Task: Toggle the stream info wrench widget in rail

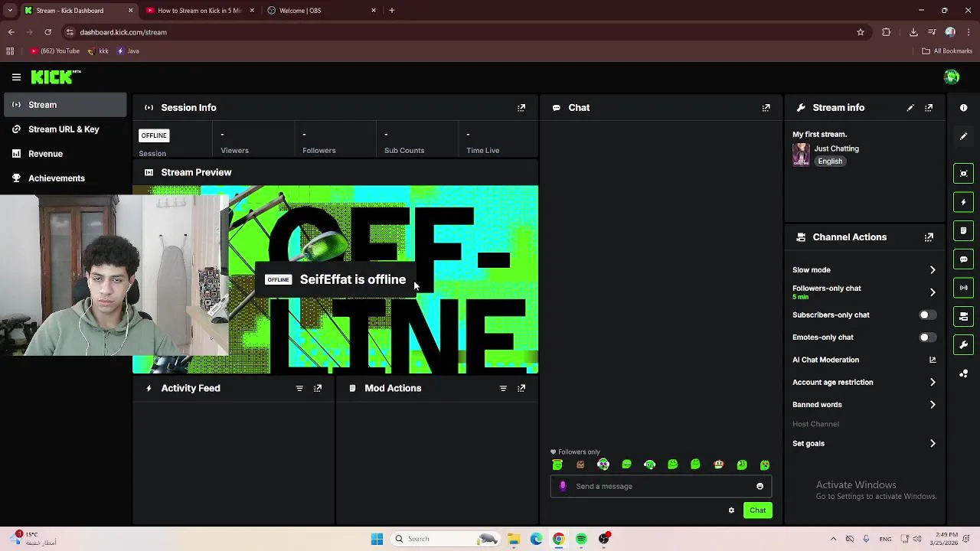Action: coord(964,345)
